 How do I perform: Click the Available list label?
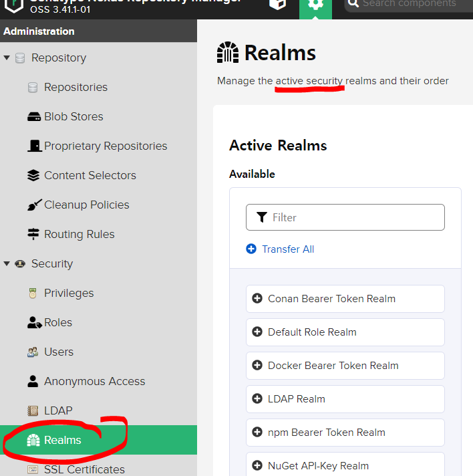[252, 174]
